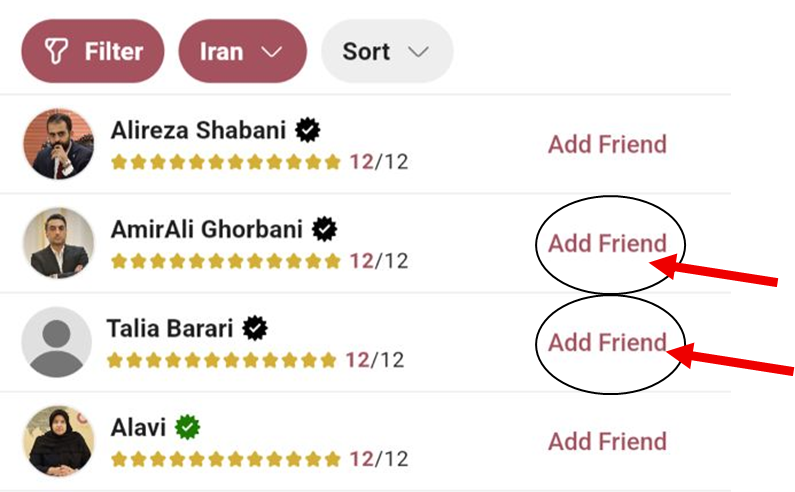
Task: Add Alireza Shabani as a friend
Action: click(607, 144)
